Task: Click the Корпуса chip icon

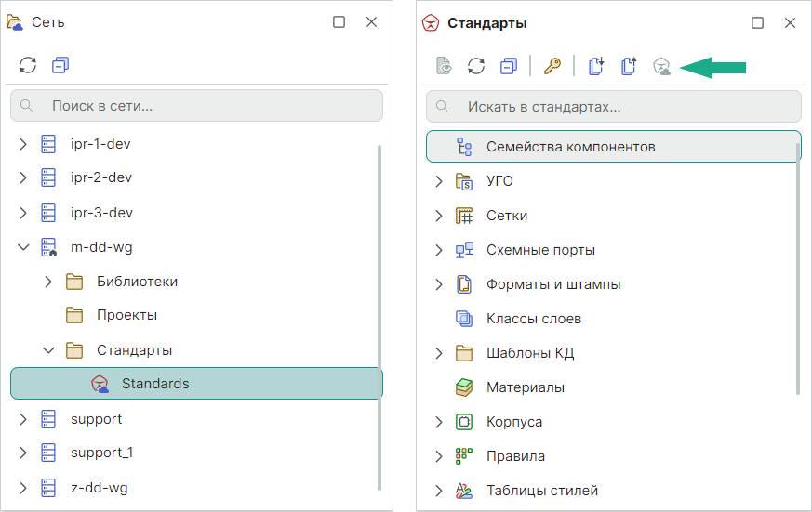Action: click(464, 422)
